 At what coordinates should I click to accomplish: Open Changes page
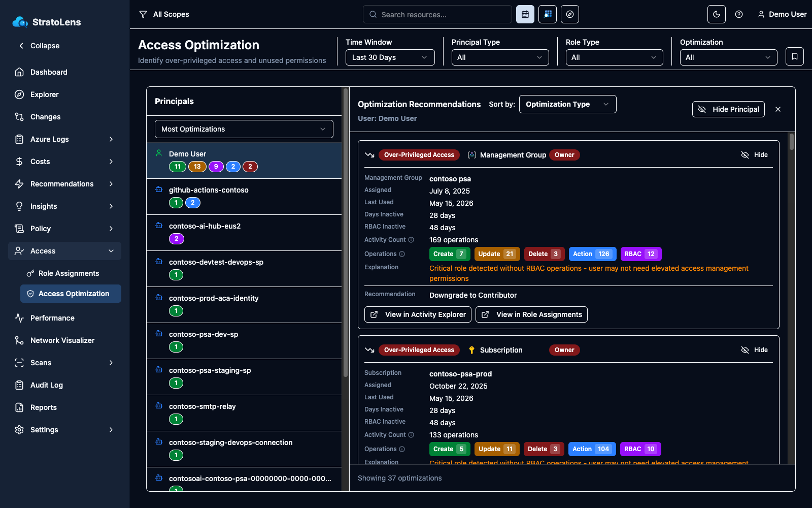tap(64, 117)
